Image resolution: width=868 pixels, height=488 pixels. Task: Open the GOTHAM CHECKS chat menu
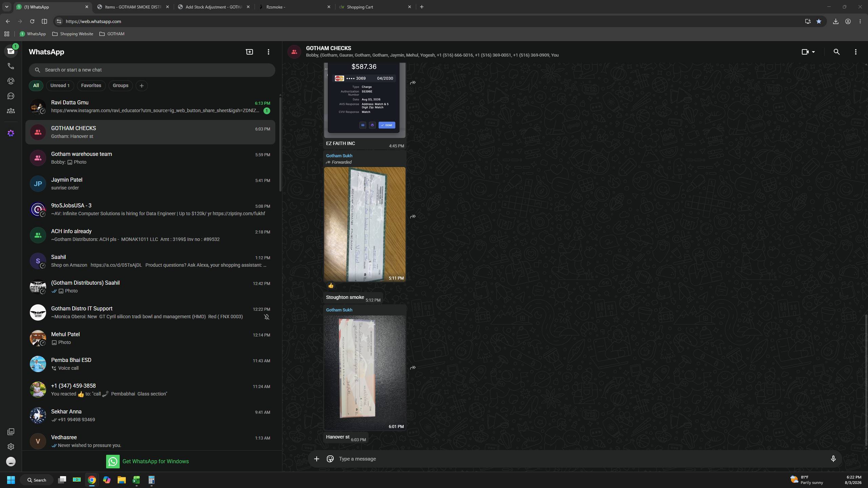(855, 52)
